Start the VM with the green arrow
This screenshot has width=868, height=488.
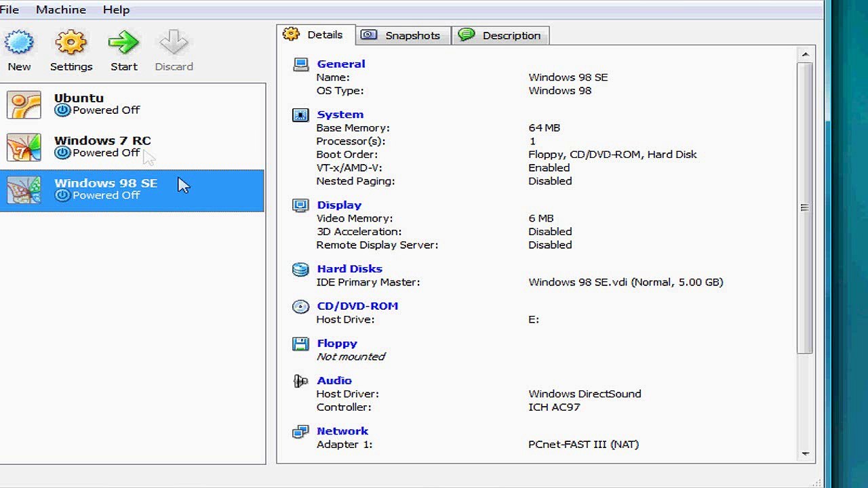[123, 43]
